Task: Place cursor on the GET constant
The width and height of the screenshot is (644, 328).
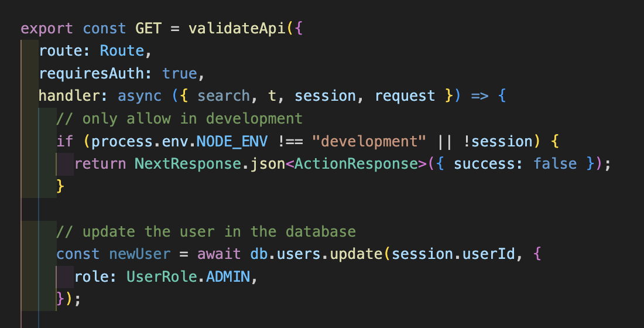Action: [x=149, y=28]
